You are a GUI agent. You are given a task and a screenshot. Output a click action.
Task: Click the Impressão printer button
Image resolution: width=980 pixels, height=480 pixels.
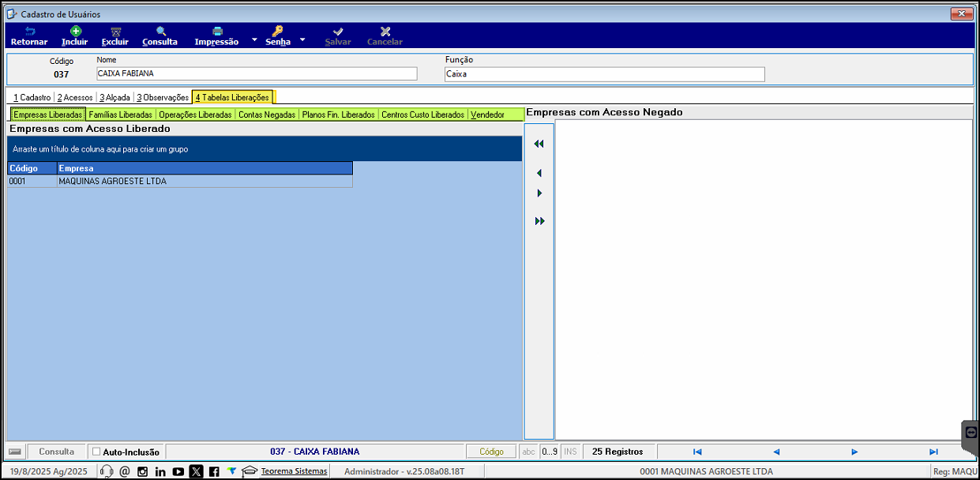click(216, 36)
